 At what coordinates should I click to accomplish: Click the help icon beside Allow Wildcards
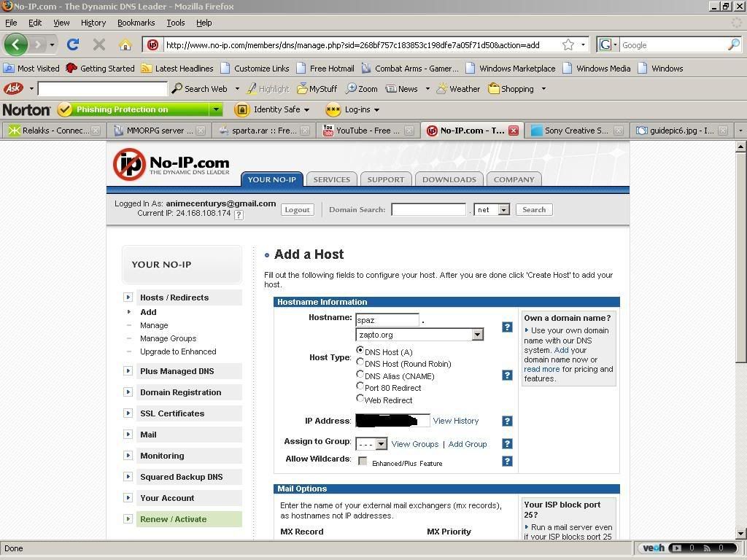[x=508, y=461]
